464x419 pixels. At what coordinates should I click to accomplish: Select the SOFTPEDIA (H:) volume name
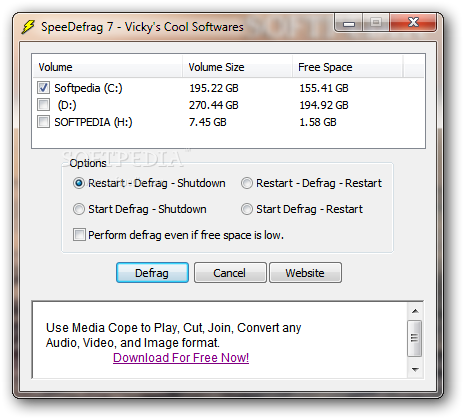point(93,122)
